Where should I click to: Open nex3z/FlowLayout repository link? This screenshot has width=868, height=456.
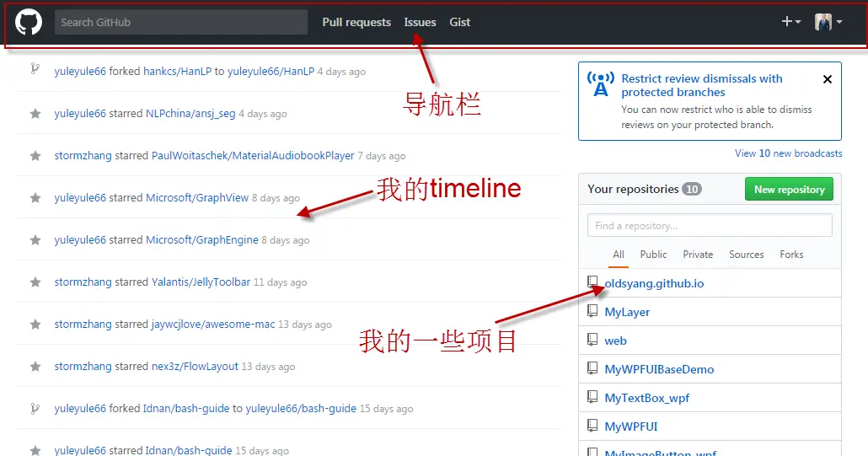(195, 367)
